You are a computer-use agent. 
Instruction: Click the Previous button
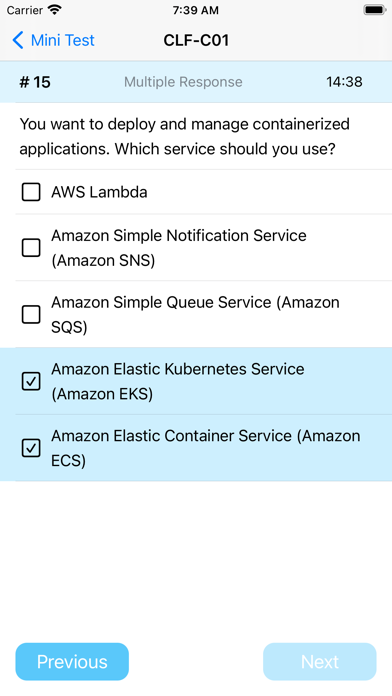pyautogui.click(x=72, y=662)
